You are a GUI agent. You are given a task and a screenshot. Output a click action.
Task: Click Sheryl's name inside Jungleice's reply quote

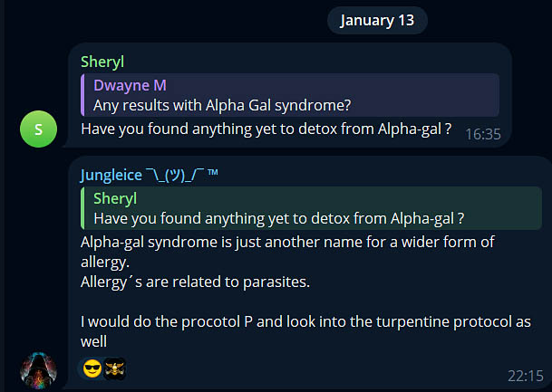(x=115, y=199)
